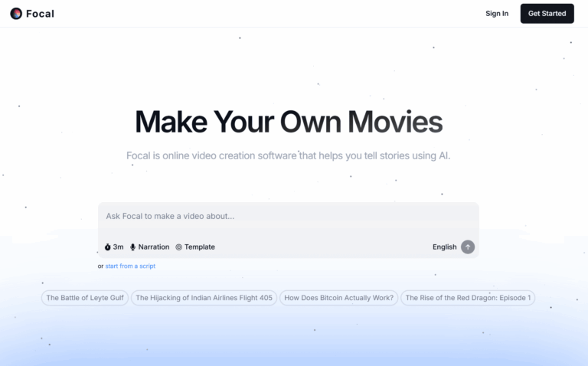Screen dimensions: 588x366
Task: Click the microphone icon beside Narration
Action: click(x=133, y=247)
